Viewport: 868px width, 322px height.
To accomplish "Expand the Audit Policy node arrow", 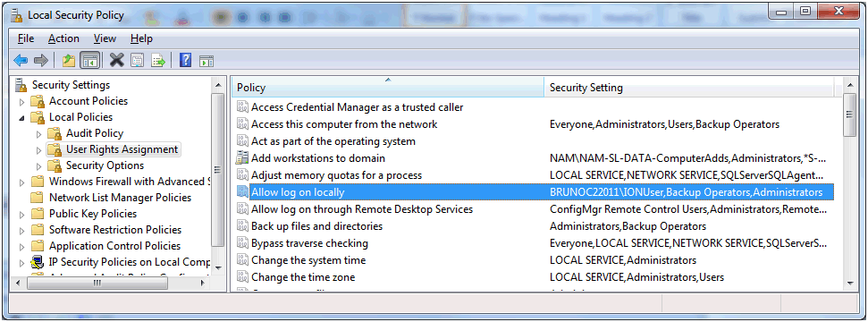I will tap(38, 133).
